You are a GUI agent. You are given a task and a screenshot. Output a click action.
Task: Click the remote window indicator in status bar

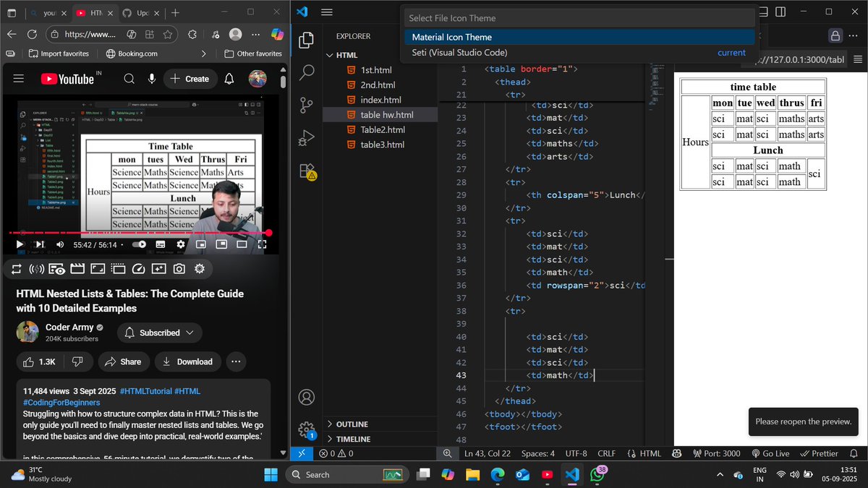(x=302, y=453)
